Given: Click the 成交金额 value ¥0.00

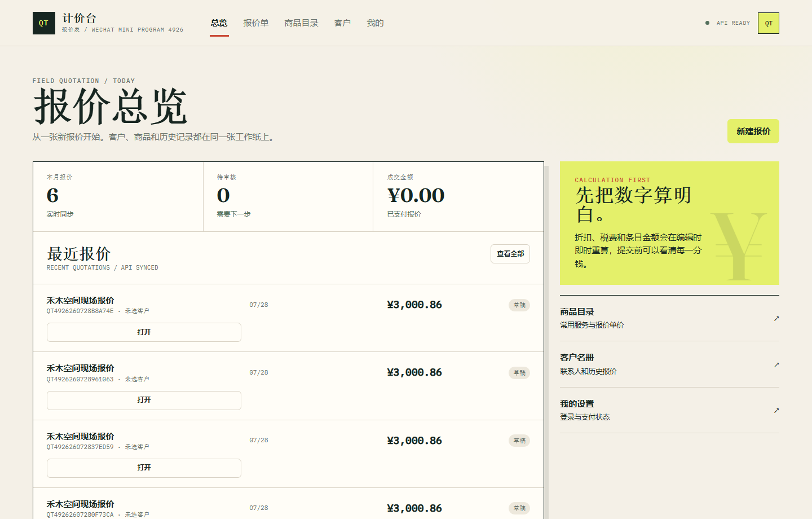Looking at the screenshot, I should pyautogui.click(x=416, y=195).
